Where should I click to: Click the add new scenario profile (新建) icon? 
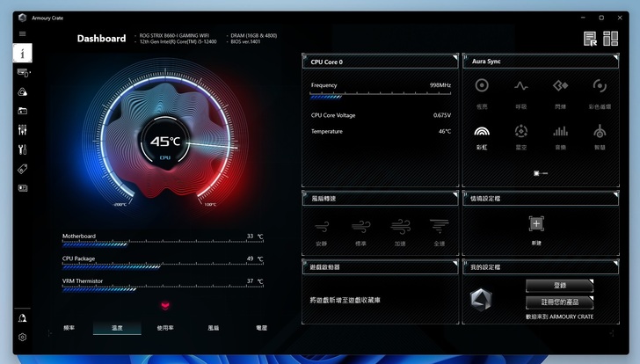536,227
